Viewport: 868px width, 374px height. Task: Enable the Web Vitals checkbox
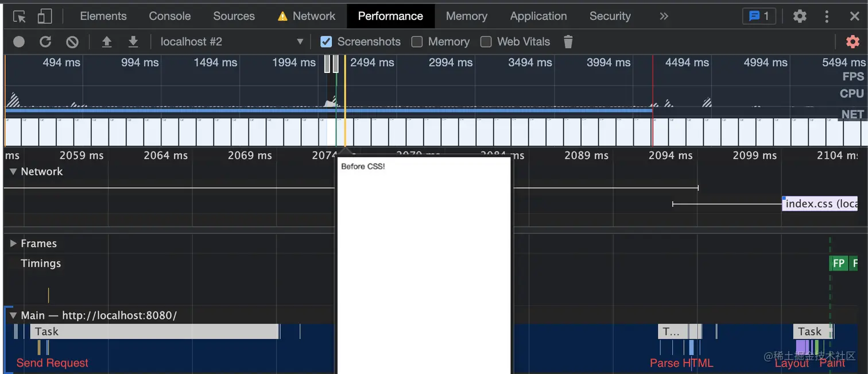click(x=486, y=41)
